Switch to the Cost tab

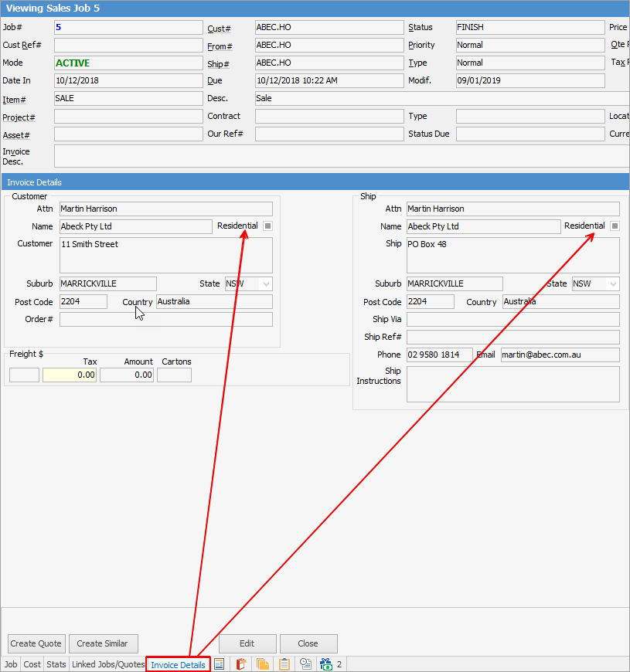pyautogui.click(x=32, y=664)
